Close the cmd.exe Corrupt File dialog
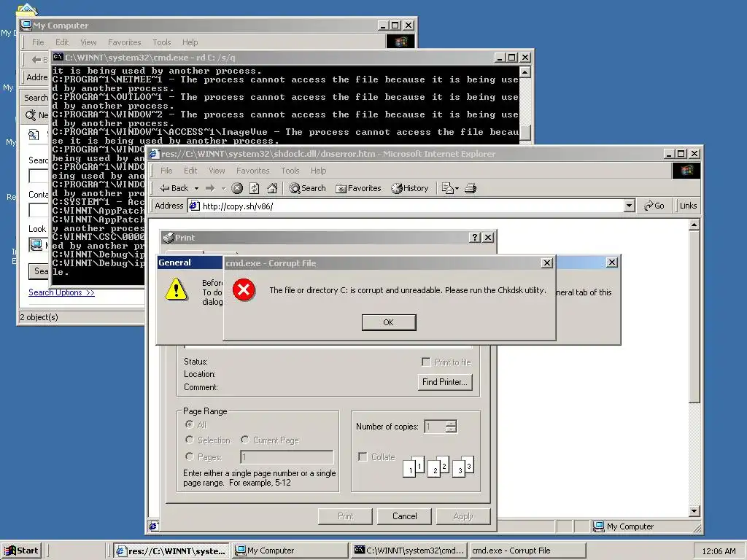Screen dimensions: 747x560 547,262
